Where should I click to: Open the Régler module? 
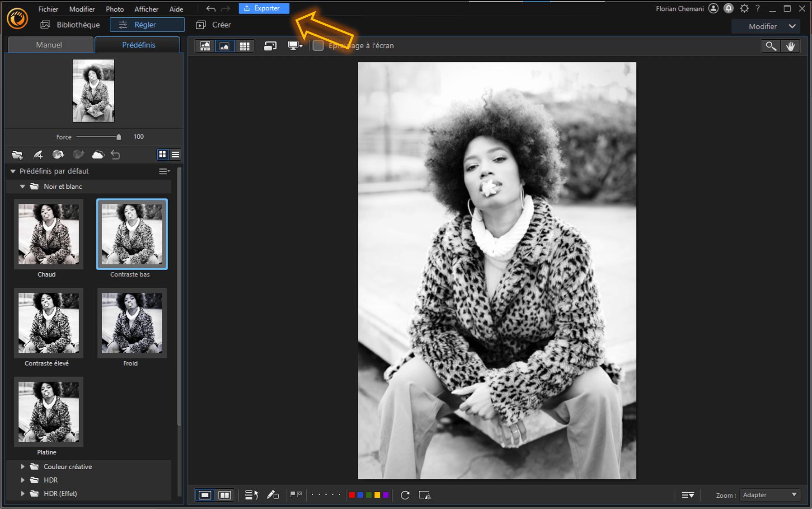point(147,25)
